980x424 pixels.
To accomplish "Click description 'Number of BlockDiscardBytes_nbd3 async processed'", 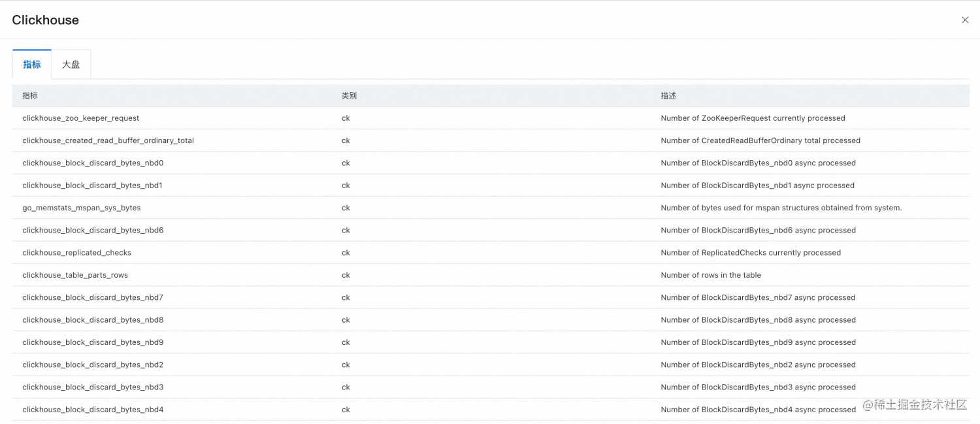I will (758, 387).
